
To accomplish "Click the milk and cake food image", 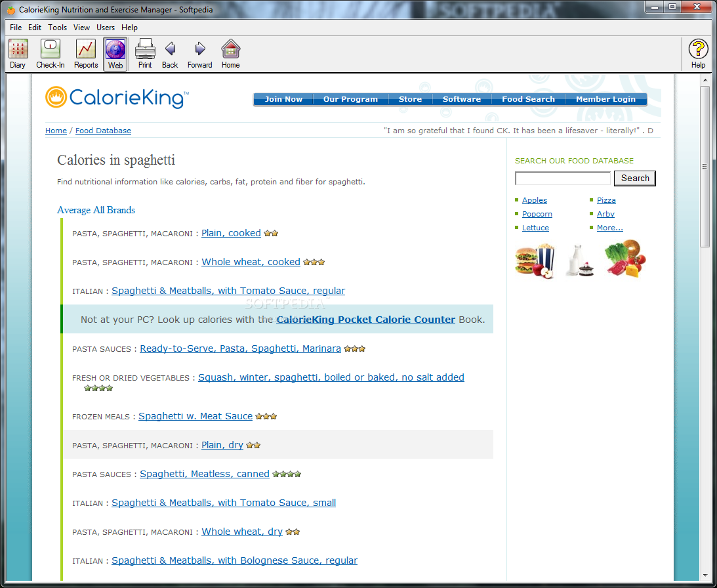I will click(579, 261).
